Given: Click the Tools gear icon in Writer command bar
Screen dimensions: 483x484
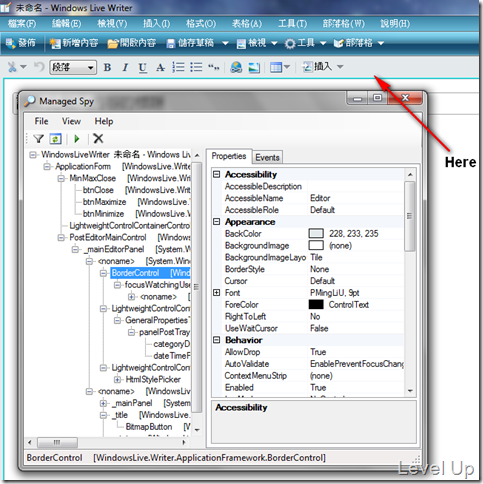Looking at the screenshot, I should coord(290,44).
